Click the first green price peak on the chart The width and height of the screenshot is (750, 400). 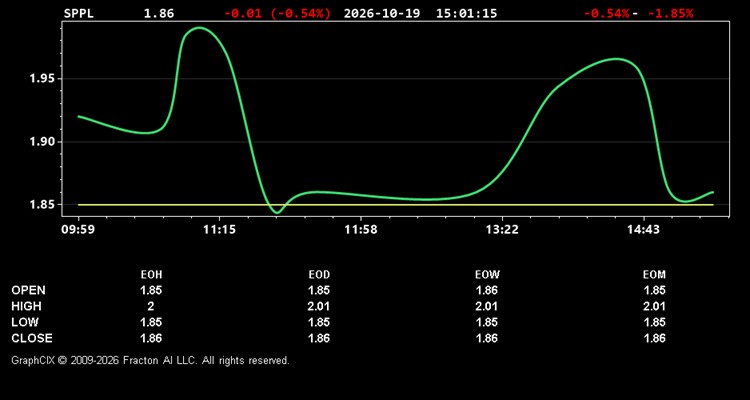coord(199,28)
